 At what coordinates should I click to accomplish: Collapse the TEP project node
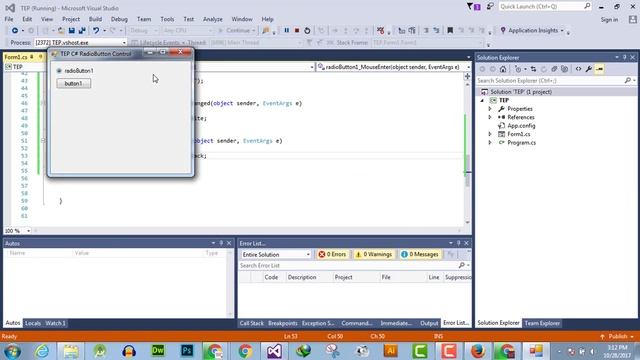point(482,100)
